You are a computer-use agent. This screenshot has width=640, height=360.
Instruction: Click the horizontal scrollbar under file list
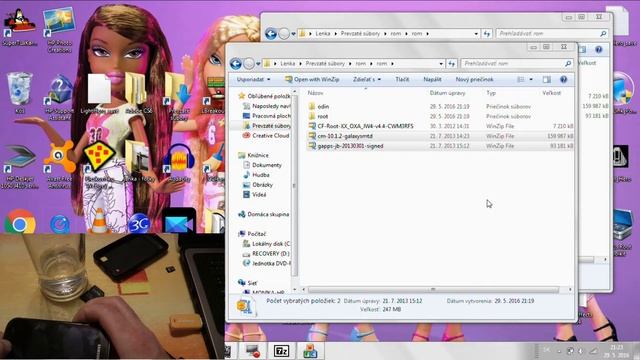[433, 290]
